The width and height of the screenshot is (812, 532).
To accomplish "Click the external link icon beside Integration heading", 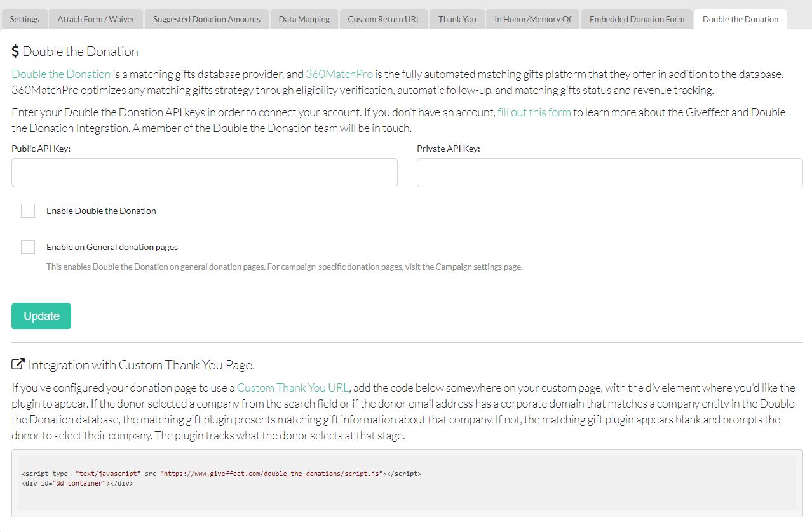I will 18,364.
